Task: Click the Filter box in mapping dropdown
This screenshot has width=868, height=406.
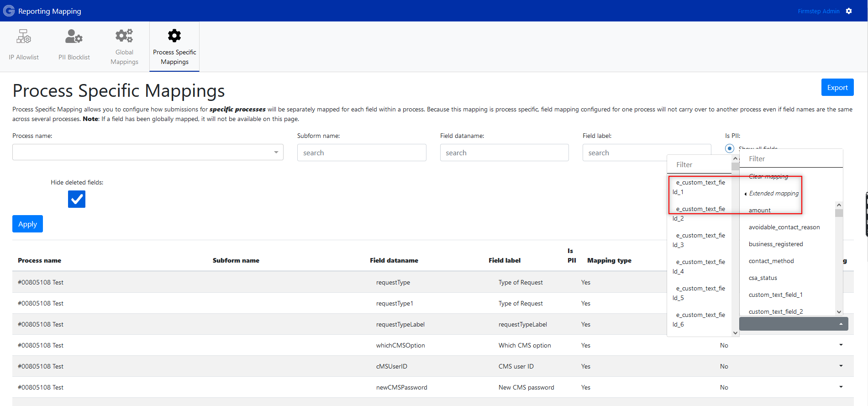Action: pos(791,158)
